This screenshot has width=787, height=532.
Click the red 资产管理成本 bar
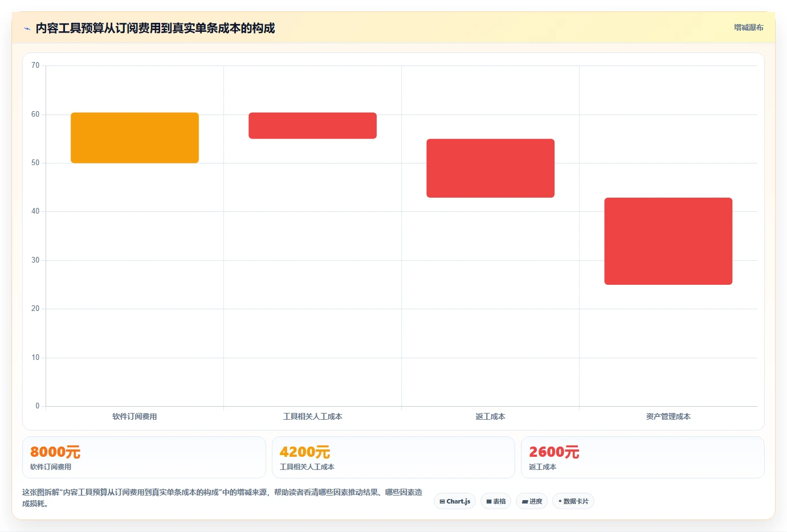point(668,241)
